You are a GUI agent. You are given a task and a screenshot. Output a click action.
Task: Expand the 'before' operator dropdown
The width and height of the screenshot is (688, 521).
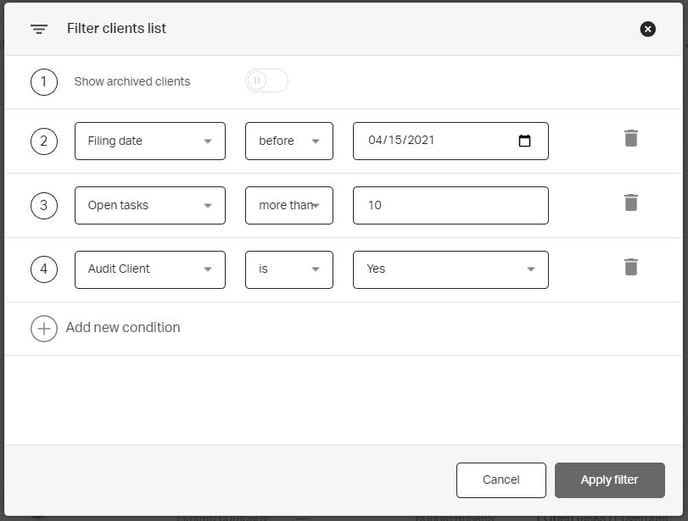[289, 141]
